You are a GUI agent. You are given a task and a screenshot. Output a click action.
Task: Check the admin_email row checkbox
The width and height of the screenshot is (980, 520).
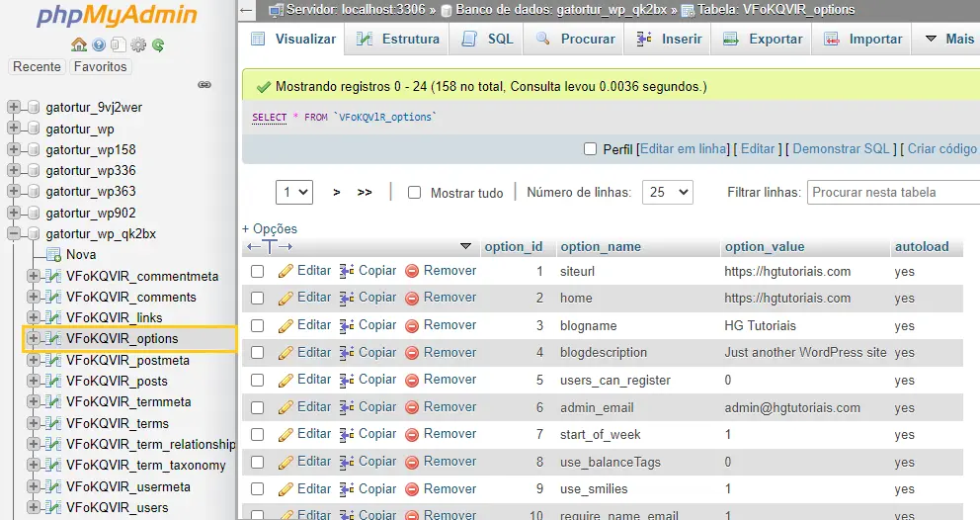coord(258,408)
